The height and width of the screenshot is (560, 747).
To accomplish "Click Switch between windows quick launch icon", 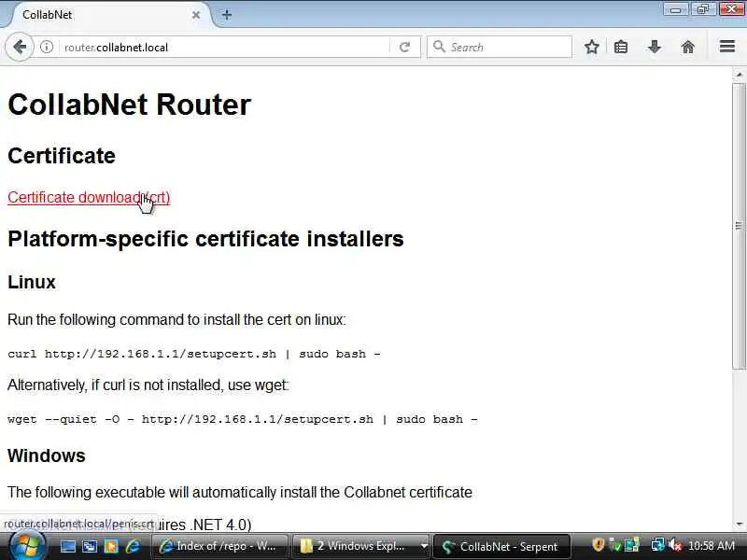I will [x=90, y=546].
